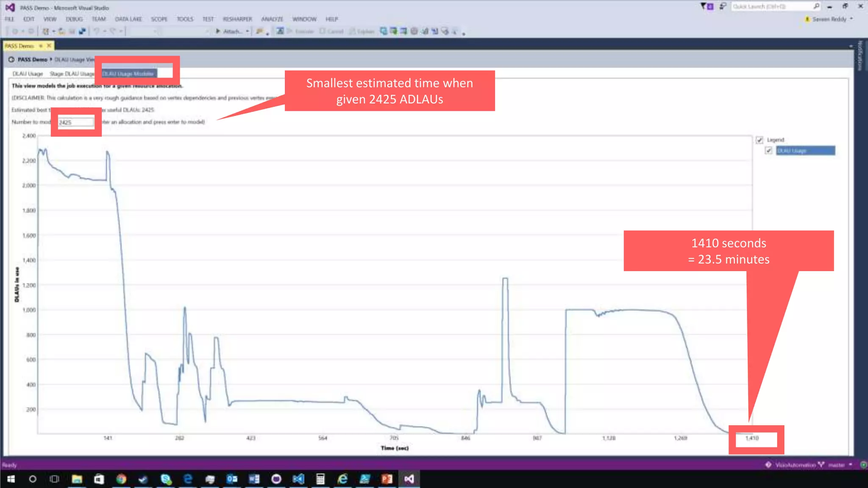Click the DLAU Usage blue legend swatch

click(805, 150)
